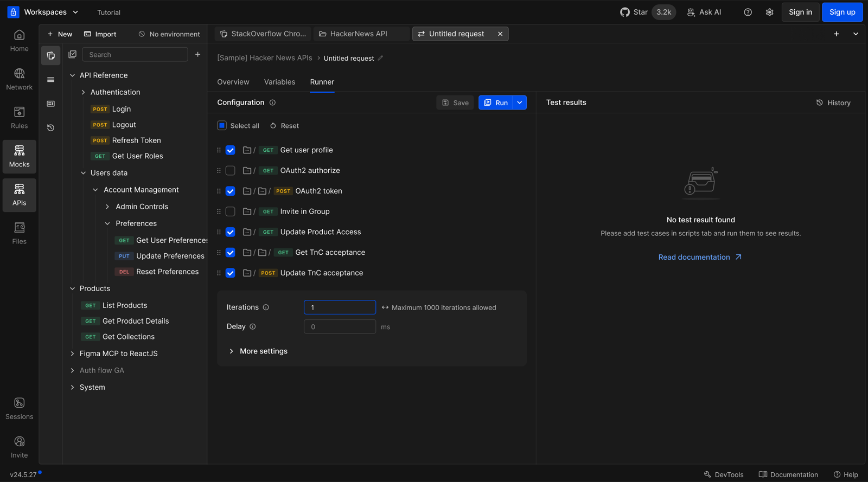Open settings gear icon in header

tap(770, 12)
